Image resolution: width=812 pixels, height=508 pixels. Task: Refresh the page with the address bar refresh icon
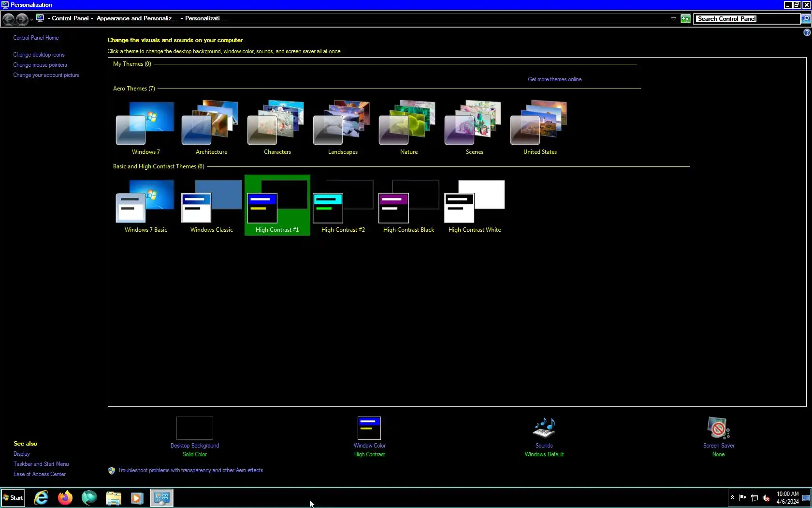(685, 19)
